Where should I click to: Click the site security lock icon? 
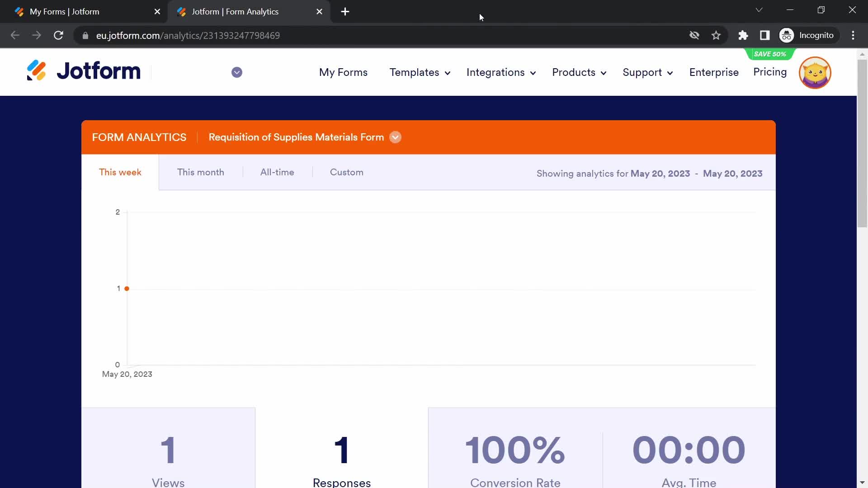click(85, 35)
